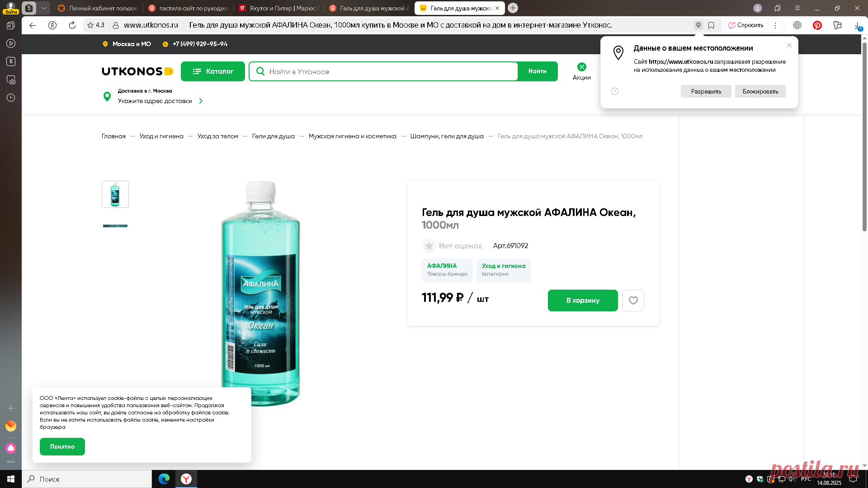
Task: Select the Москва и МО region
Action: tap(127, 44)
